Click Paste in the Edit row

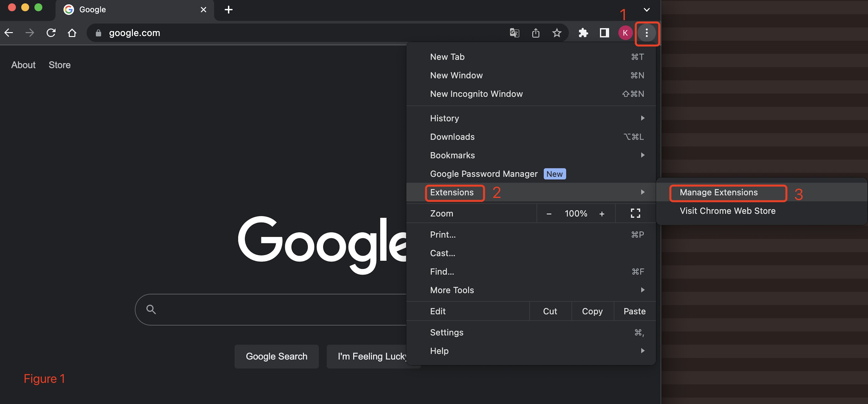634,311
